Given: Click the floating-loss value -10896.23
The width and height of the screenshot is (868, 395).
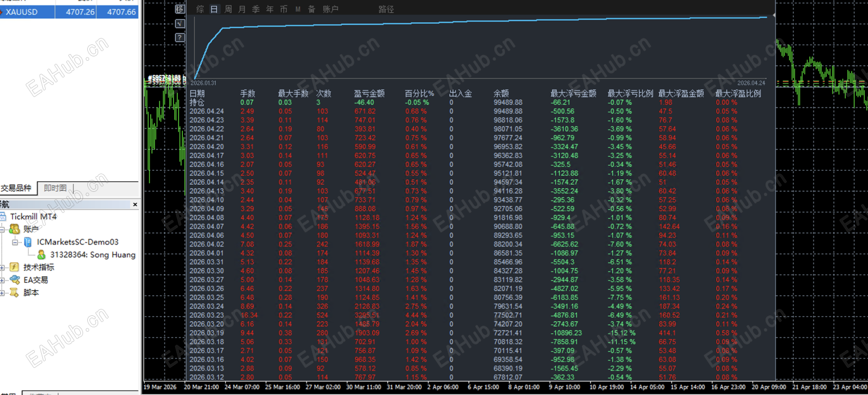Looking at the screenshot, I should tap(566, 333).
